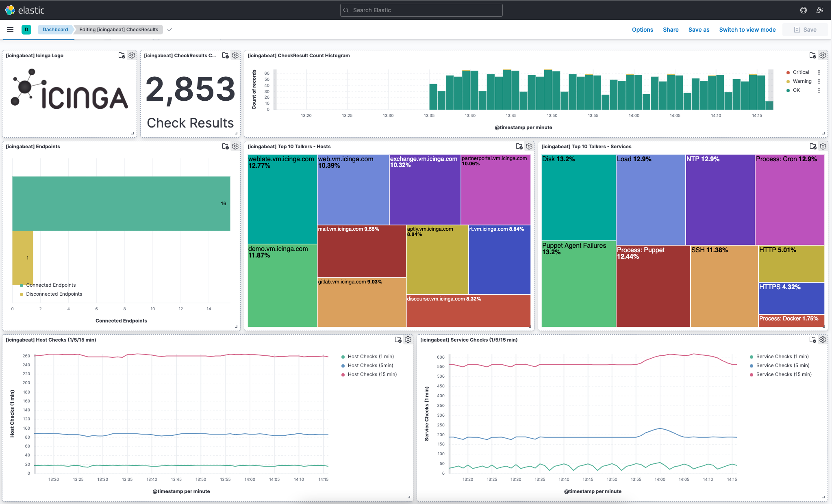832x504 pixels.
Task: Open Warning legend options dots
Action: click(819, 81)
